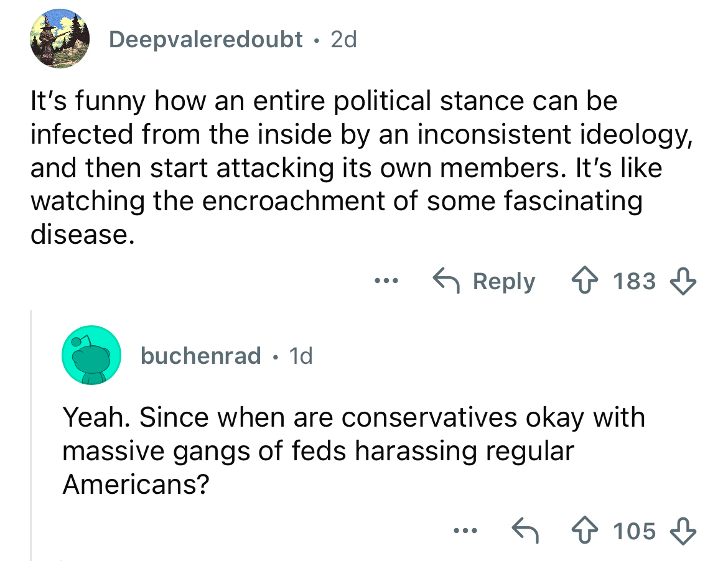Visit the Deepvaleredoubt username link
Screen dimensions: 728x561
[206, 40]
